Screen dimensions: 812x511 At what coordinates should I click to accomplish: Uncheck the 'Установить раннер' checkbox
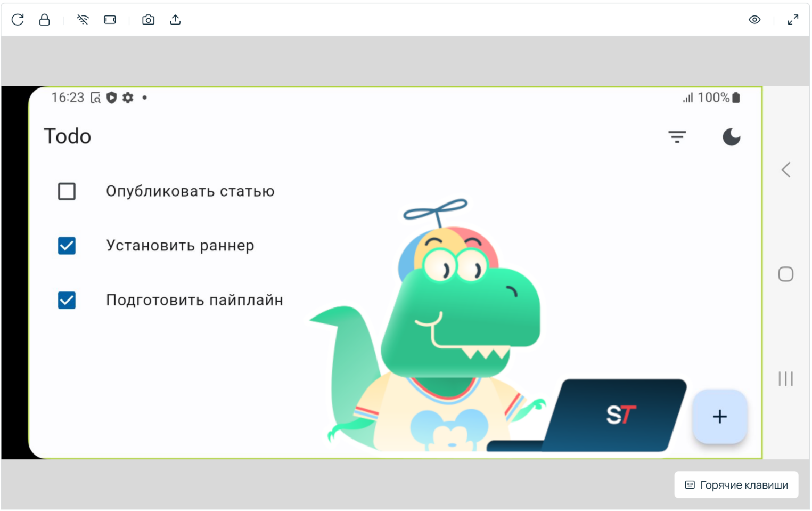coord(67,246)
